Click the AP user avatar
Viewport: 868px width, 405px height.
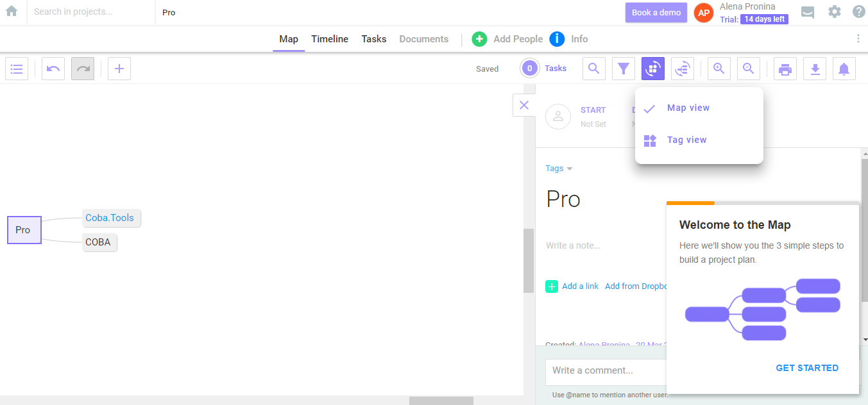point(704,12)
